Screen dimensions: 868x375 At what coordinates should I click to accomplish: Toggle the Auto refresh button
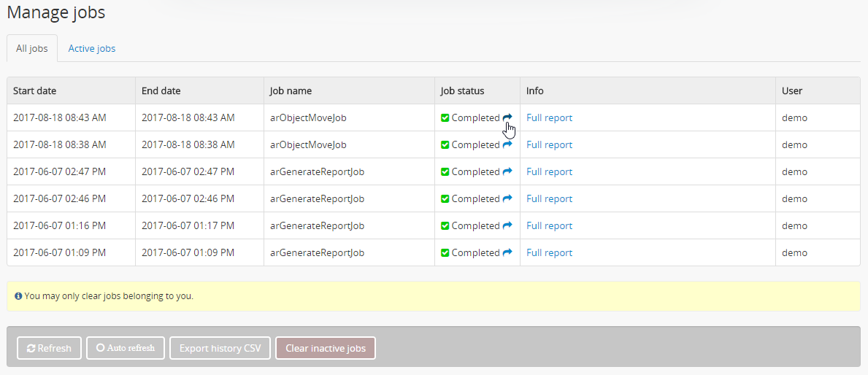125,348
